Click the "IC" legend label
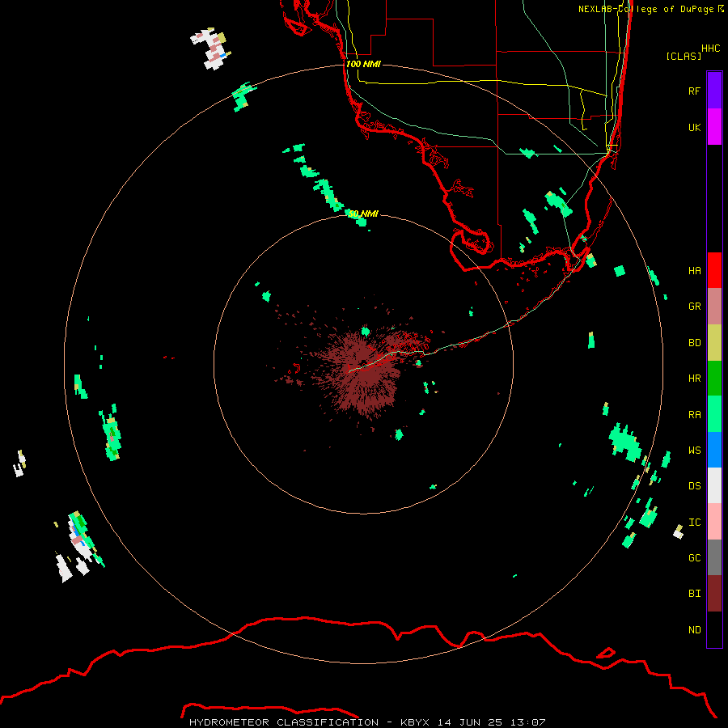 (x=694, y=523)
